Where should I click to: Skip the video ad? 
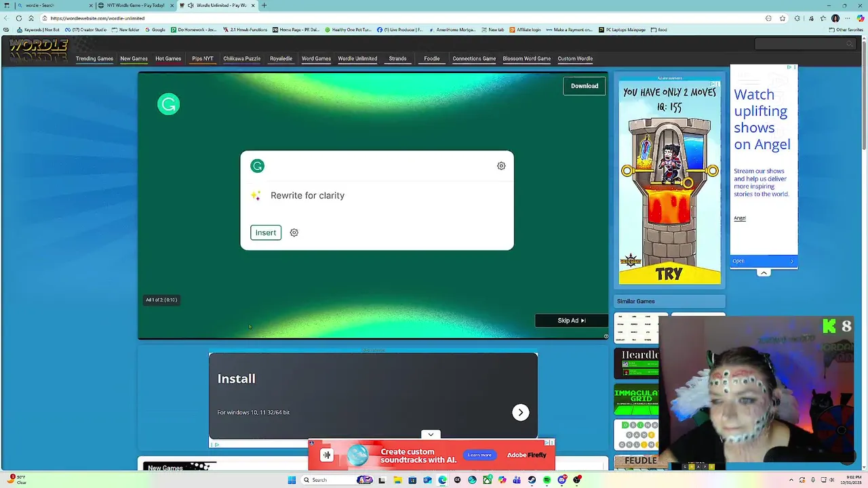coord(572,321)
